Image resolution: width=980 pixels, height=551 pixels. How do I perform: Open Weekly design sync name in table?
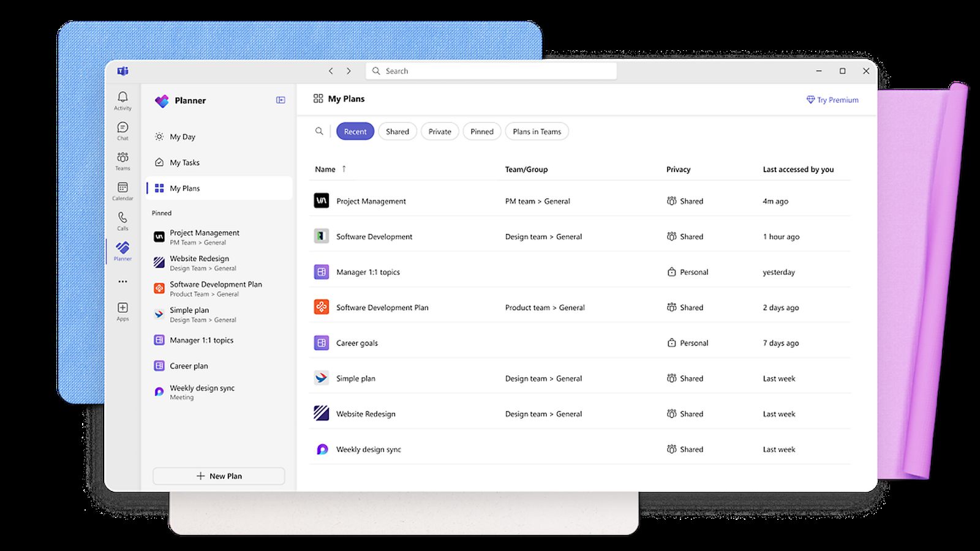pyautogui.click(x=369, y=449)
